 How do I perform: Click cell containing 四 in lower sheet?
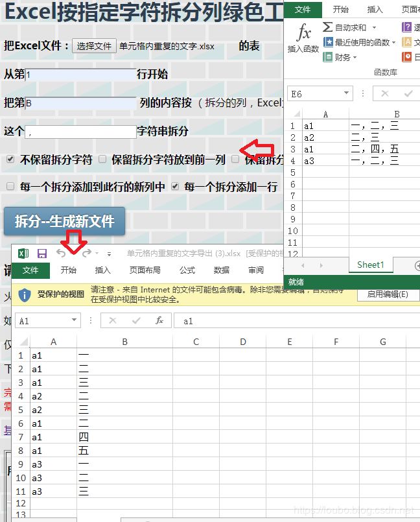point(125,437)
